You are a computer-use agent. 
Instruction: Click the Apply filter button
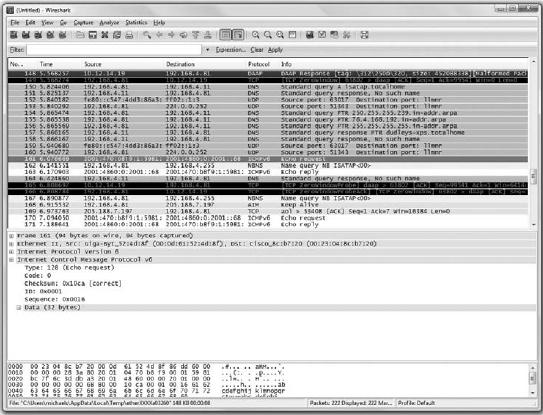pyautogui.click(x=275, y=50)
